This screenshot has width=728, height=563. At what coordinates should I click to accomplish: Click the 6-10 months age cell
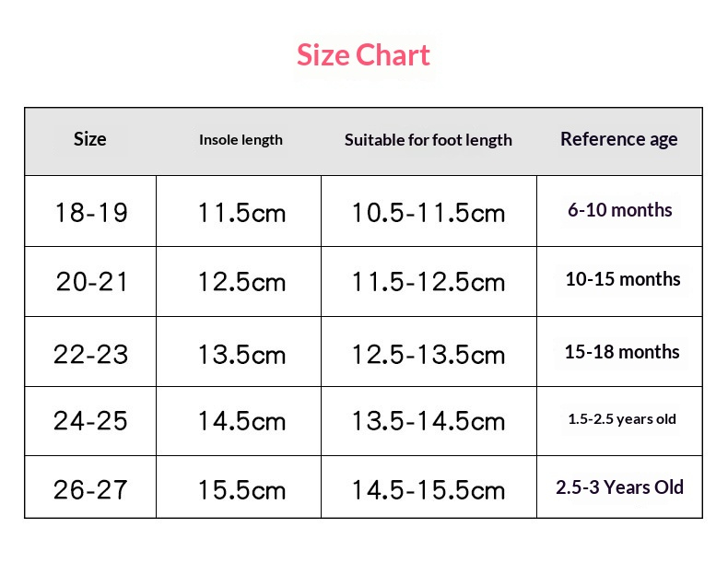(x=620, y=210)
